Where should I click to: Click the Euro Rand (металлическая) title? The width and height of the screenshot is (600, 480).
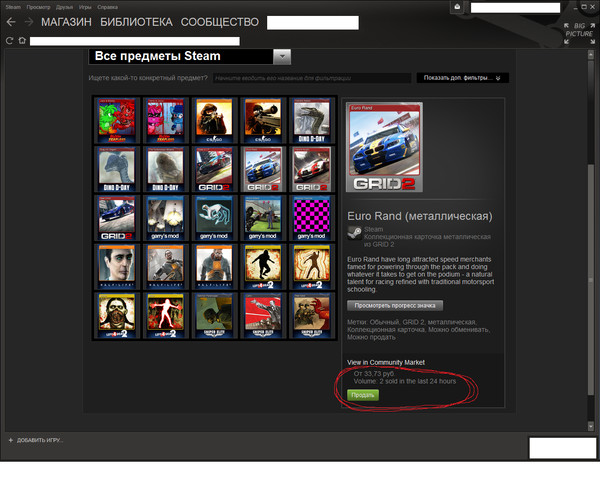pos(420,216)
